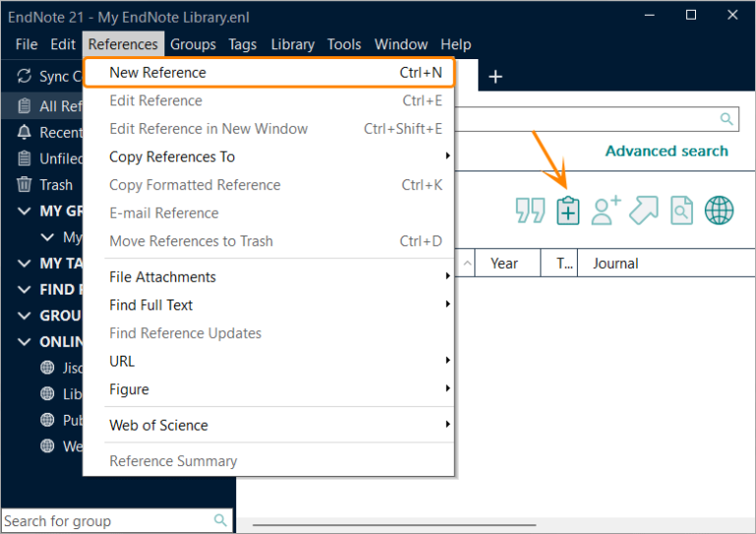Collapse the My group set chevron
This screenshot has width=756, height=534.
tap(47, 236)
